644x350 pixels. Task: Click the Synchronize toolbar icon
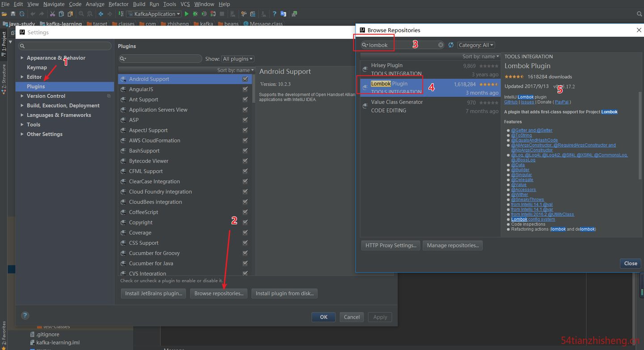[21, 14]
